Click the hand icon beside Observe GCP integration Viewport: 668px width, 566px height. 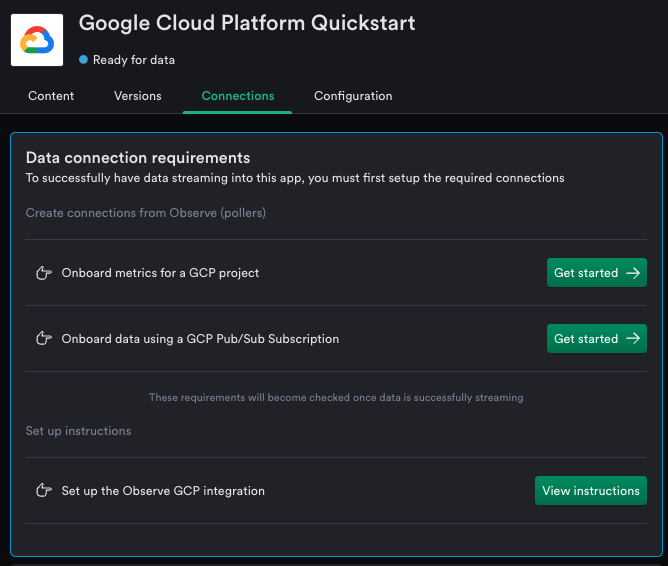coord(44,491)
